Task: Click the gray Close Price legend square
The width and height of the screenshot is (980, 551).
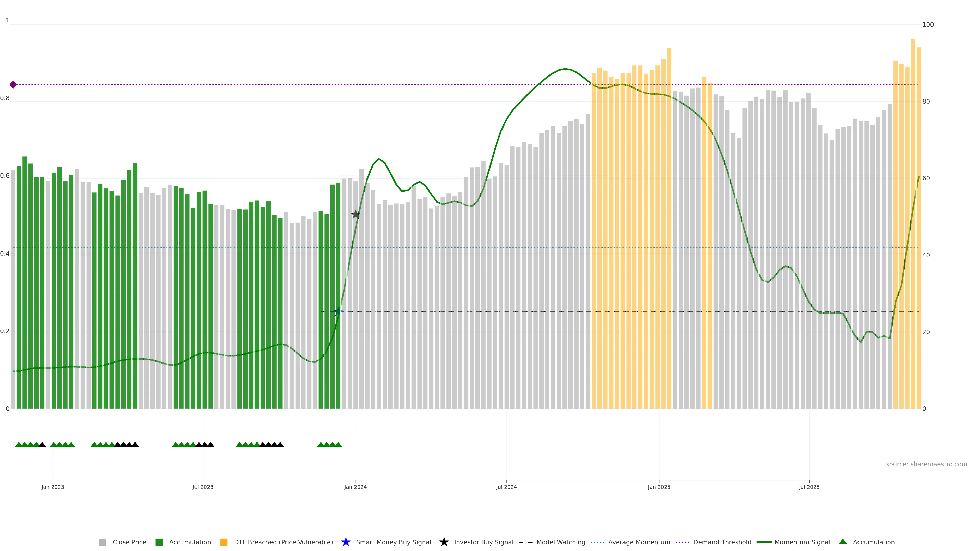Action: tap(102, 542)
